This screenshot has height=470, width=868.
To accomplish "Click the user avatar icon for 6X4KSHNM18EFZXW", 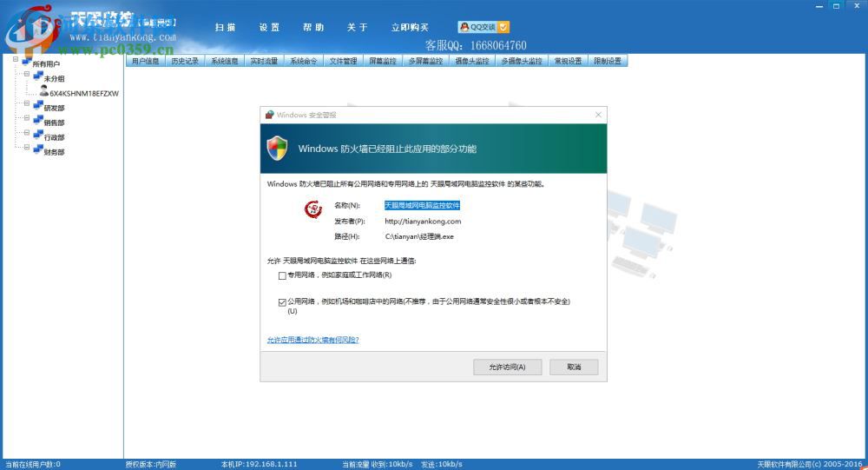I will click(44, 91).
